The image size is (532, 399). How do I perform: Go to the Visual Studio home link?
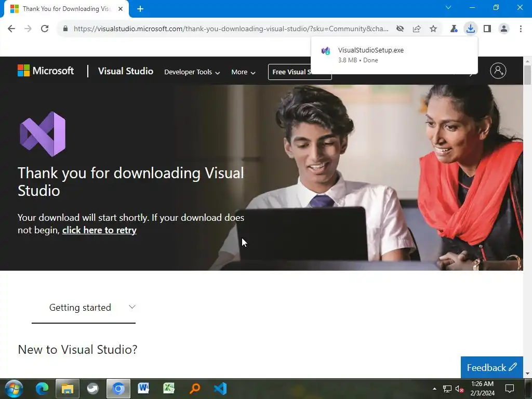(x=126, y=71)
